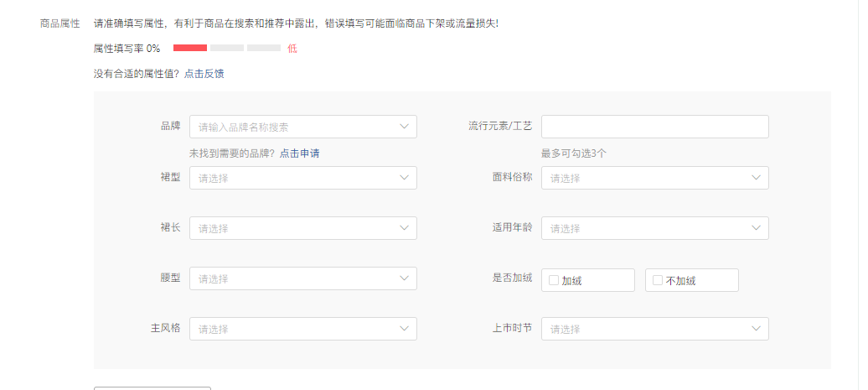Expand the 上市时节 launch season dropdown

click(x=645, y=329)
